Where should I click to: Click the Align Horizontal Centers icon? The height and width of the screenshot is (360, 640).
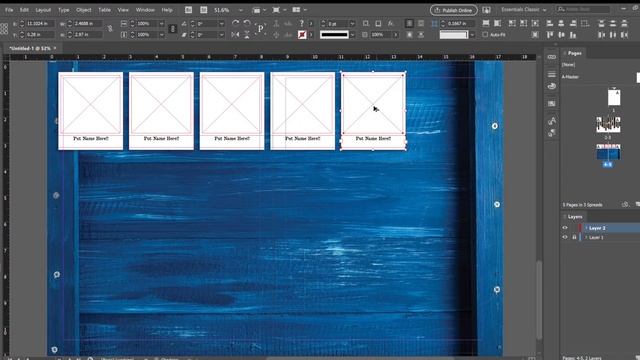point(561,23)
